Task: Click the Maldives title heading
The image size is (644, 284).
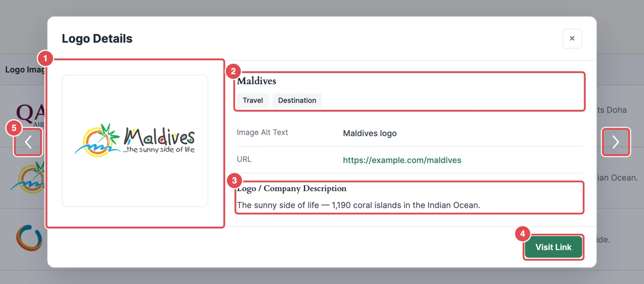Action: click(256, 81)
